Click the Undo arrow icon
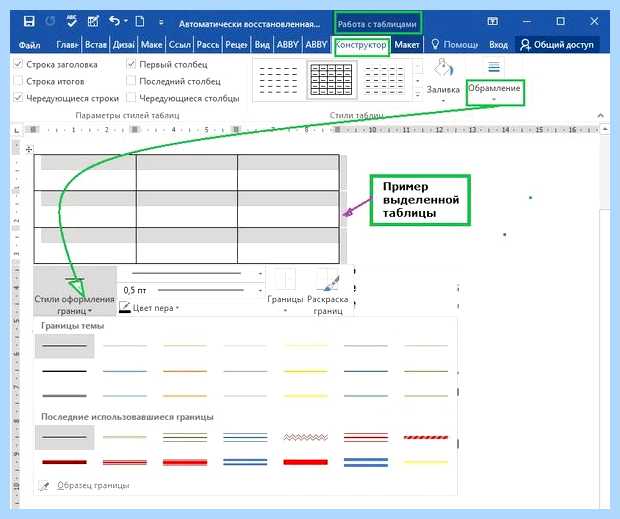The height and width of the screenshot is (519, 620). pyautogui.click(x=114, y=21)
